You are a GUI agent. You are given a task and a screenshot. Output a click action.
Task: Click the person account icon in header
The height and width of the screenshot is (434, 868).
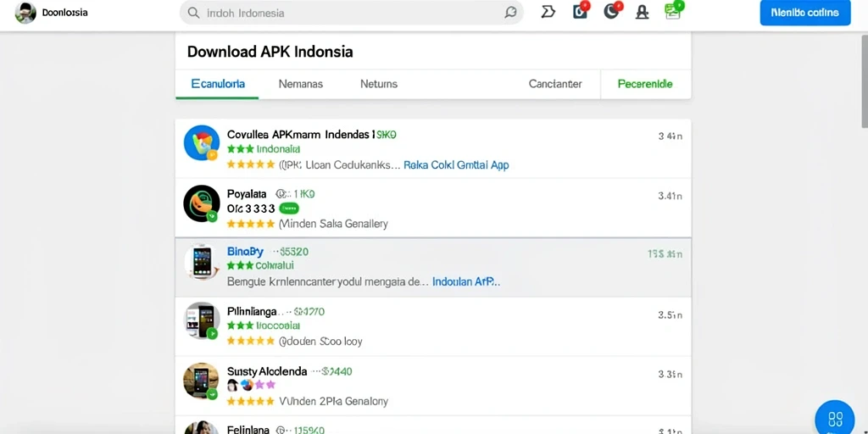(642, 12)
